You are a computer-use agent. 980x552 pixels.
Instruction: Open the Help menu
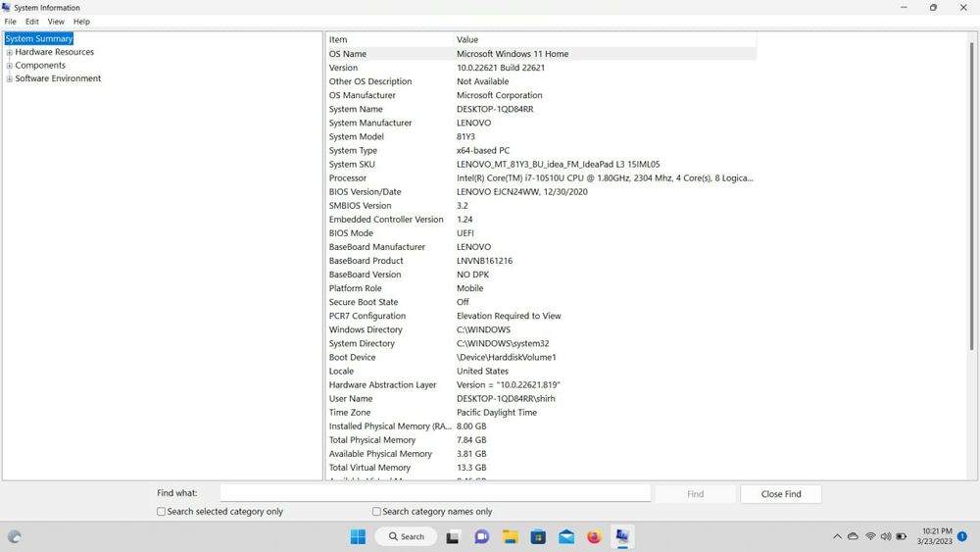pyautogui.click(x=81, y=22)
